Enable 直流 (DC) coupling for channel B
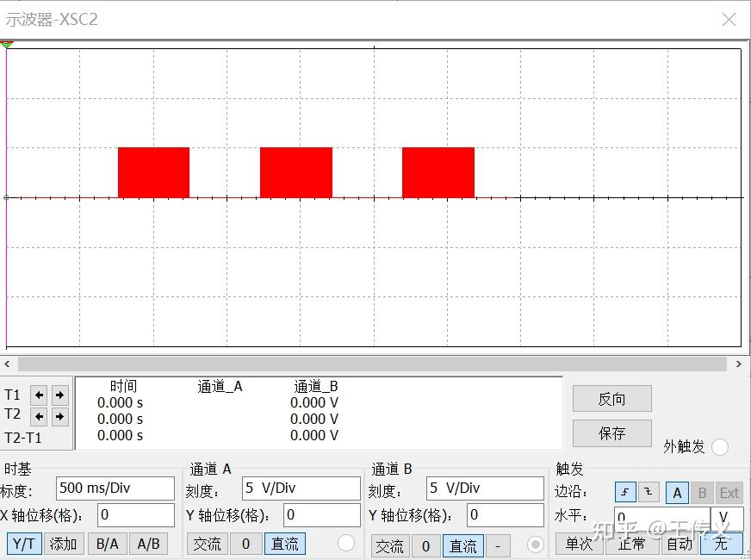Viewport: 751px width, 560px height. click(462, 546)
